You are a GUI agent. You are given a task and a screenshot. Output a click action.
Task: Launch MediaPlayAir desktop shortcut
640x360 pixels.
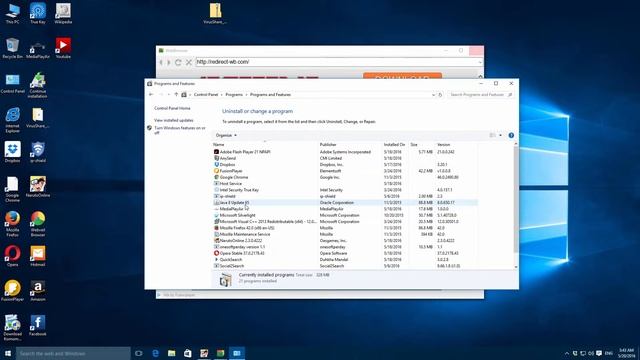(38, 48)
